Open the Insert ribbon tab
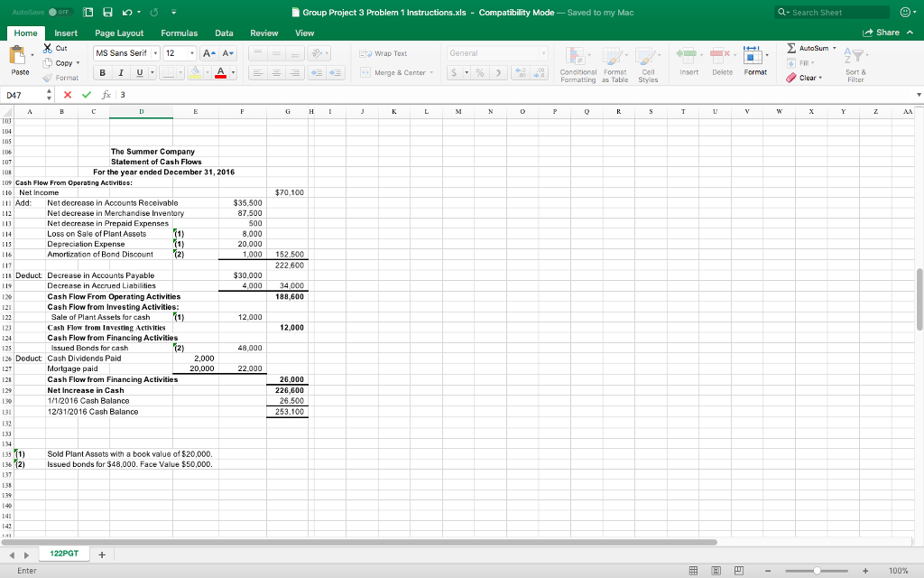 point(66,33)
